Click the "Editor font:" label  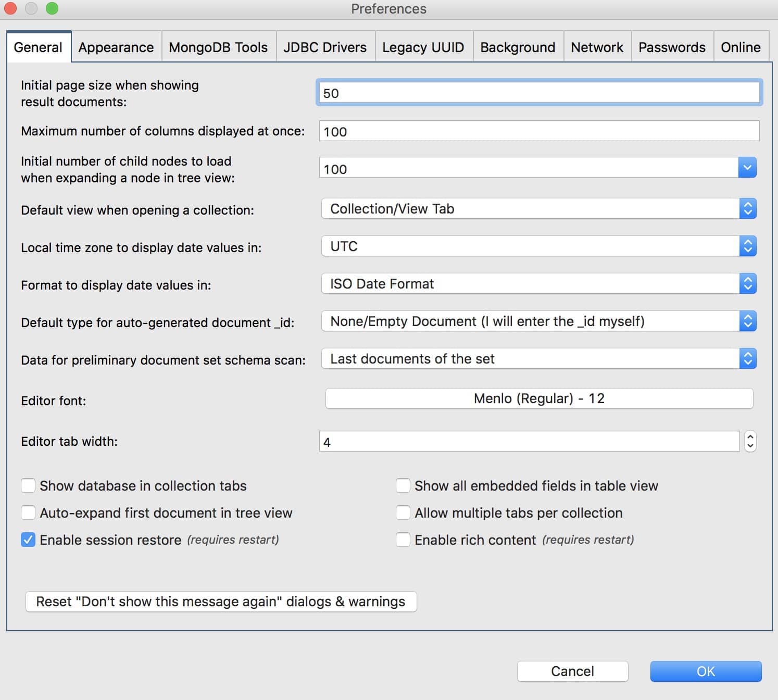(x=54, y=401)
